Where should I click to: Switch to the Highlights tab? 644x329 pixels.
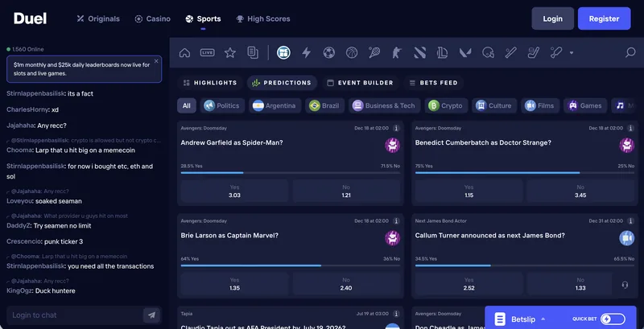click(210, 83)
